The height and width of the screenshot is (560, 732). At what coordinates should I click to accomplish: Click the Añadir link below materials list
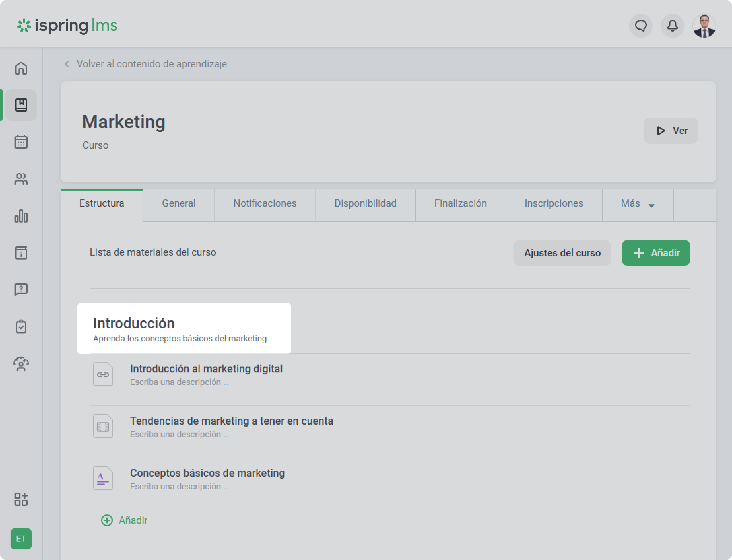point(124,520)
